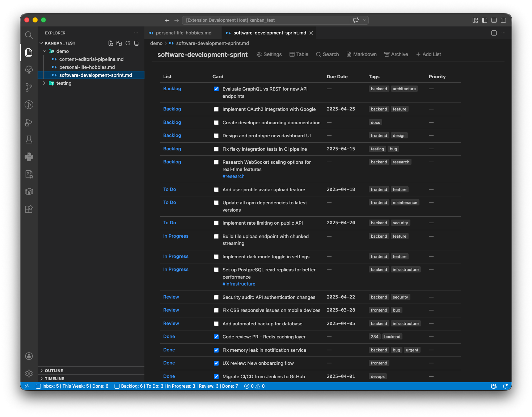Open editor more actions ellipsis
Viewport: 532px width, 417px height.
(503, 33)
